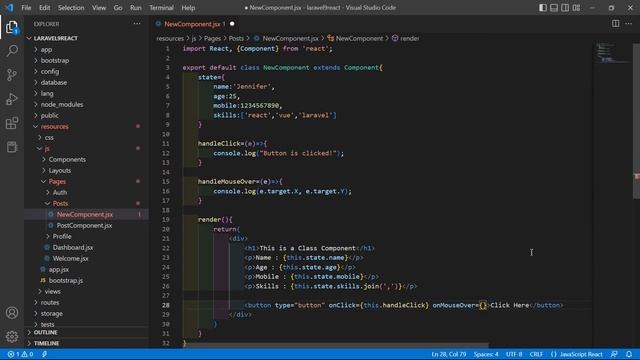This screenshot has width=640, height=360.
Task: Click the horizontal editor scrollbar
Action: (337, 345)
